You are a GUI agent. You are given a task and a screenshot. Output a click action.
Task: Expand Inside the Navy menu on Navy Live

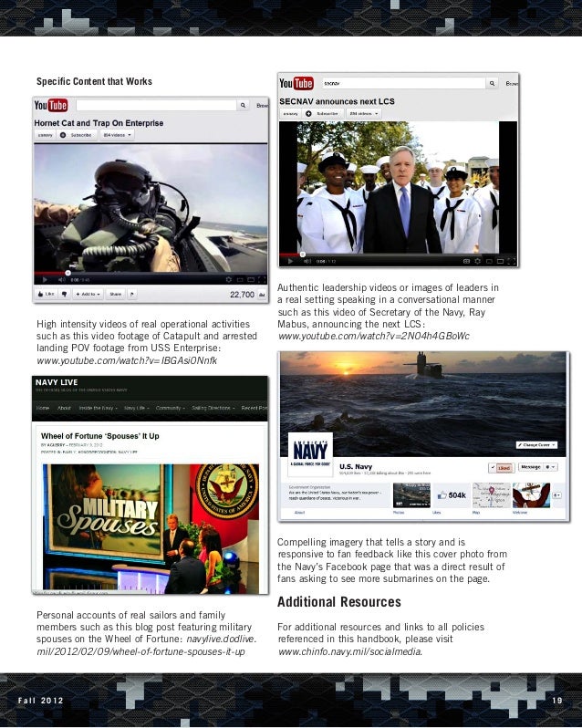click(x=98, y=408)
